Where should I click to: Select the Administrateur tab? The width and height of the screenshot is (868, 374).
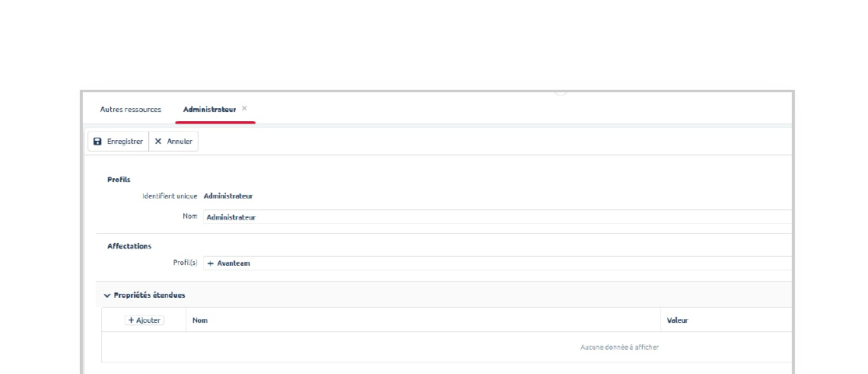tap(209, 110)
